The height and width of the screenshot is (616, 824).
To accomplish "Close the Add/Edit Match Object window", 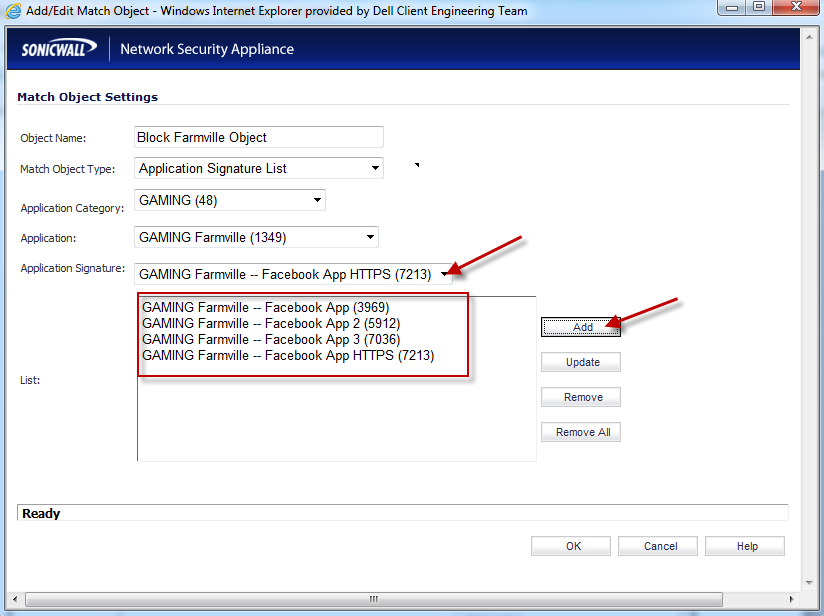I will (796, 7).
